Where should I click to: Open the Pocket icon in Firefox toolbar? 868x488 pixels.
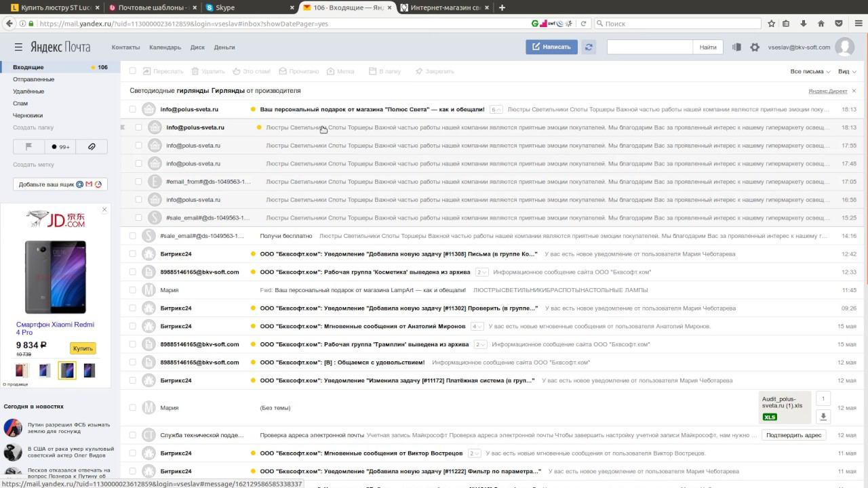(839, 24)
